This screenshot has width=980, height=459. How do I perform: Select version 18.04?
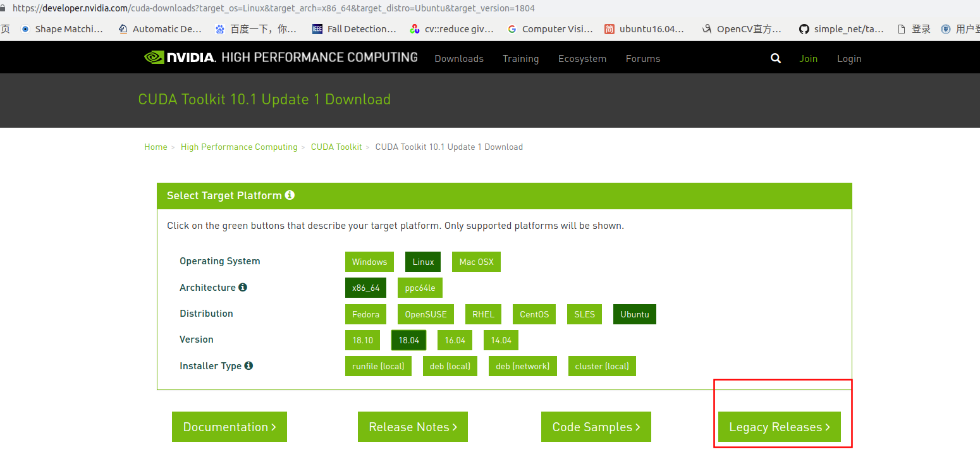pyautogui.click(x=409, y=340)
